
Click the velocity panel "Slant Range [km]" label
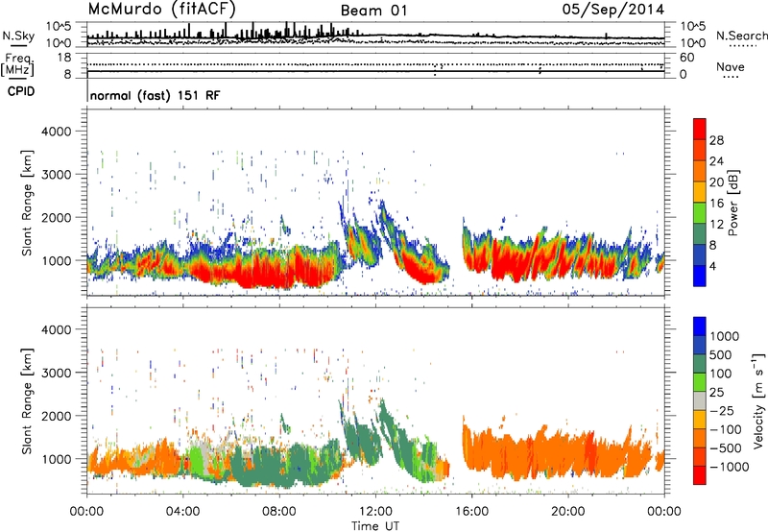(27, 400)
